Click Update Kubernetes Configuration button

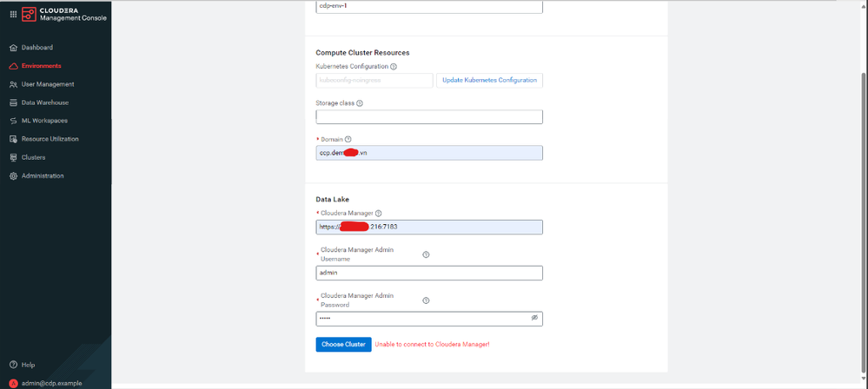coord(489,80)
